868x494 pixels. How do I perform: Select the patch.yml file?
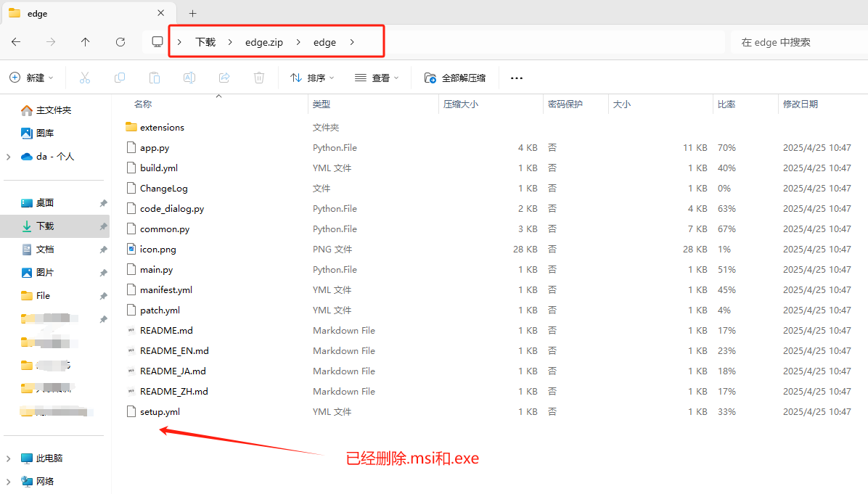(x=160, y=310)
